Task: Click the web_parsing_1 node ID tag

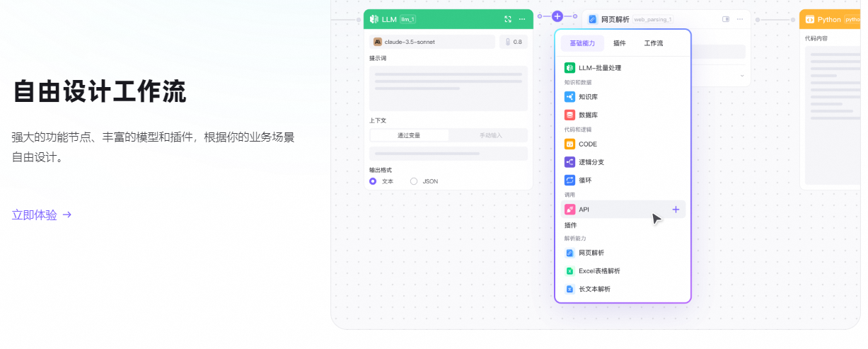Action: tap(653, 19)
